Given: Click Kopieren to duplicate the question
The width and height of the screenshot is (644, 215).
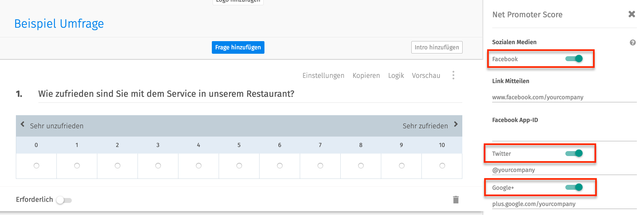Looking at the screenshot, I should point(366,75).
